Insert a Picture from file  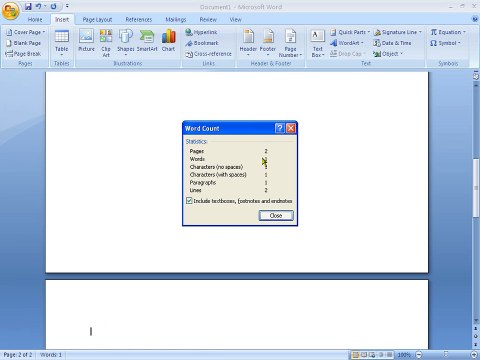86,40
